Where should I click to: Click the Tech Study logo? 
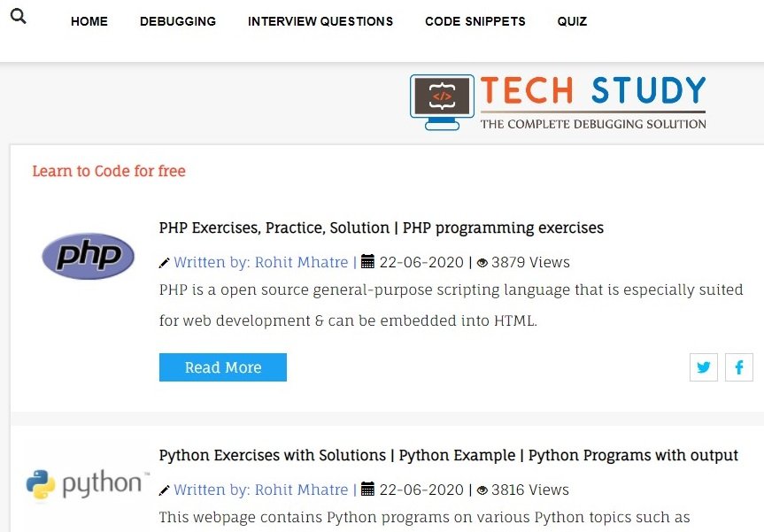click(559, 102)
